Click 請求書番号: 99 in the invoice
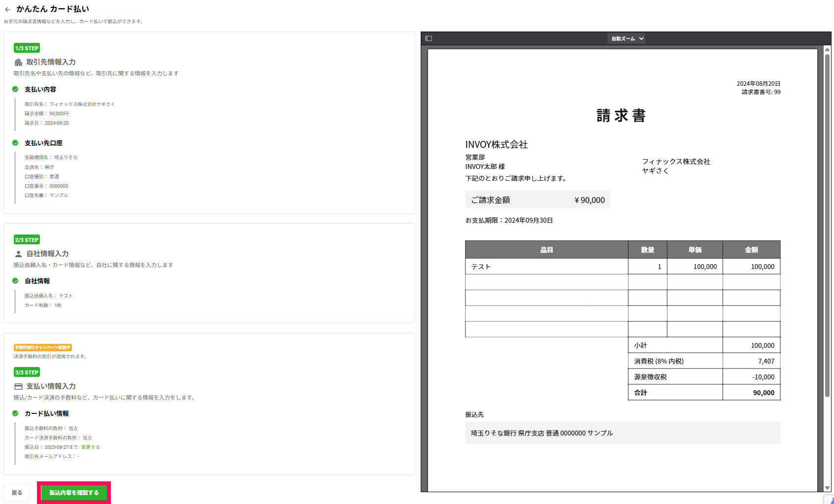The height and width of the screenshot is (504, 834). 761,92
